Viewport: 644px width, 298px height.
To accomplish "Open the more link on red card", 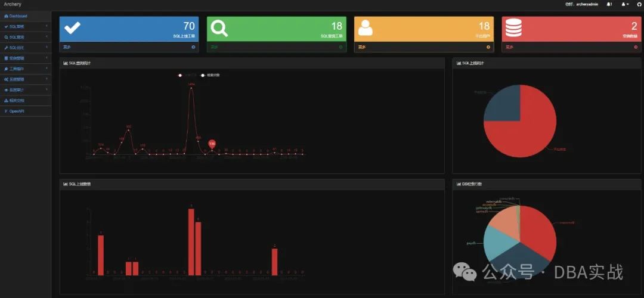I will click(x=509, y=47).
